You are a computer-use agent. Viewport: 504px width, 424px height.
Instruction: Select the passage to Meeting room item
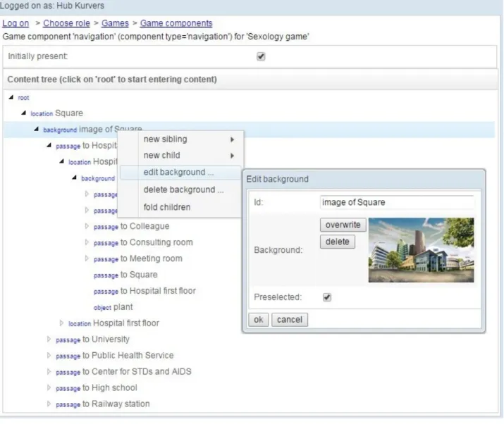[x=138, y=259]
